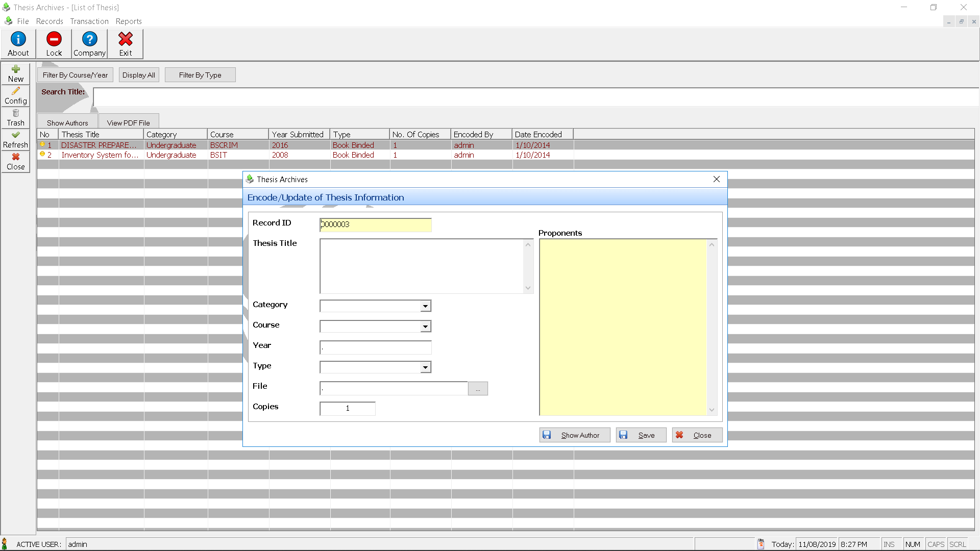Screen dimensions: 980x551
Task: Click the New record icon
Action: pos(14,72)
